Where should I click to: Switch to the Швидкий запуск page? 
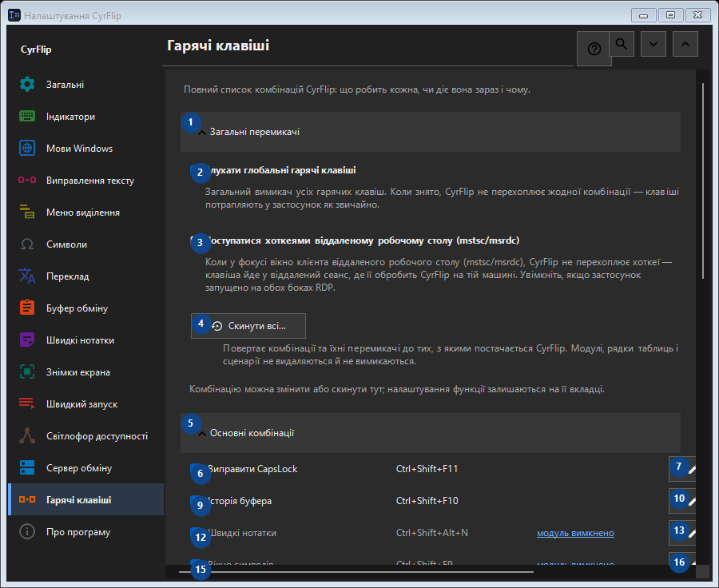click(x=85, y=404)
